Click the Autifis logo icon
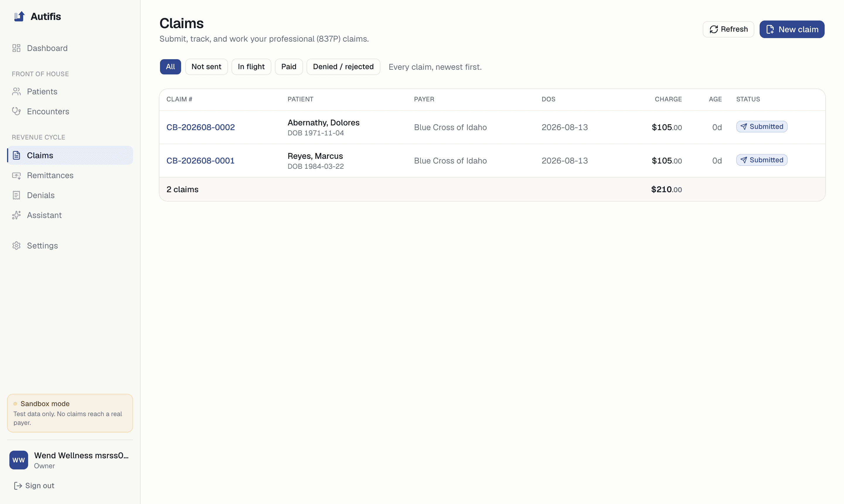The width and height of the screenshot is (844, 504). coord(19,16)
